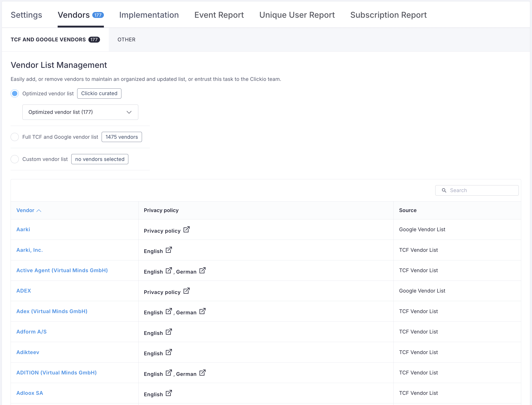Open the Adloox SA vendor link
The image size is (532, 405).
(30, 393)
